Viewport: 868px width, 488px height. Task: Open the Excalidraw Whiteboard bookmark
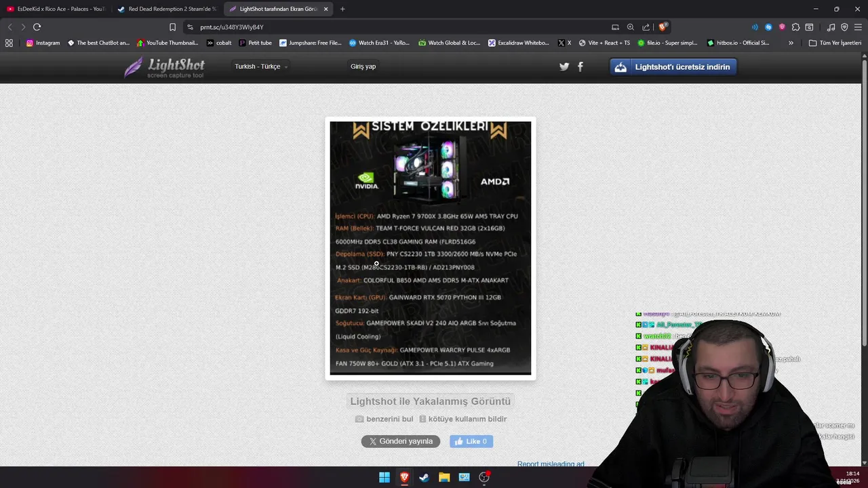coord(519,43)
